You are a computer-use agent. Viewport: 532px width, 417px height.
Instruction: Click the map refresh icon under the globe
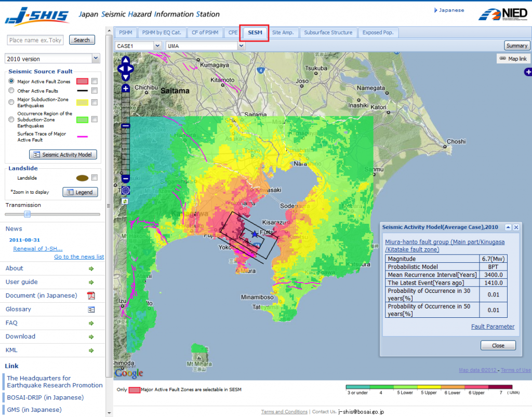click(x=124, y=202)
